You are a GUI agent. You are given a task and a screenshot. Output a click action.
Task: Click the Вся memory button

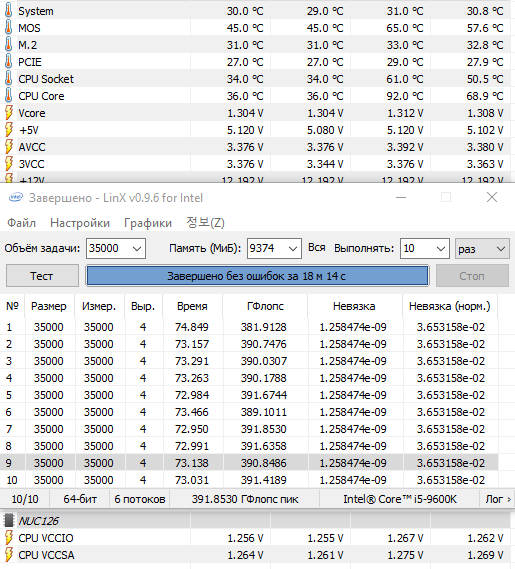pyautogui.click(x=316, y=247)
